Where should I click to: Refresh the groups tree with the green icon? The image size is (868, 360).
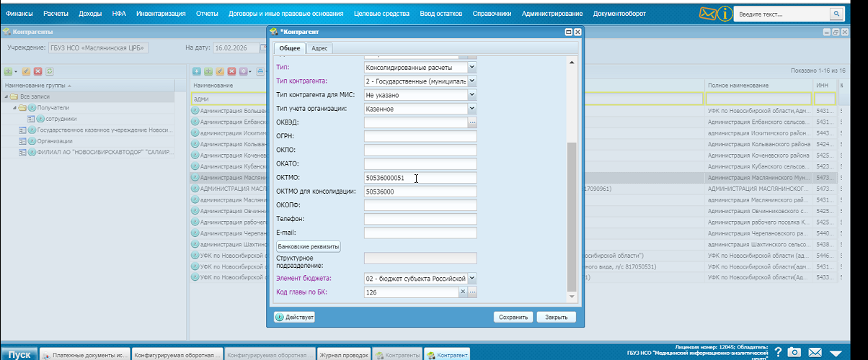point(50,71)
